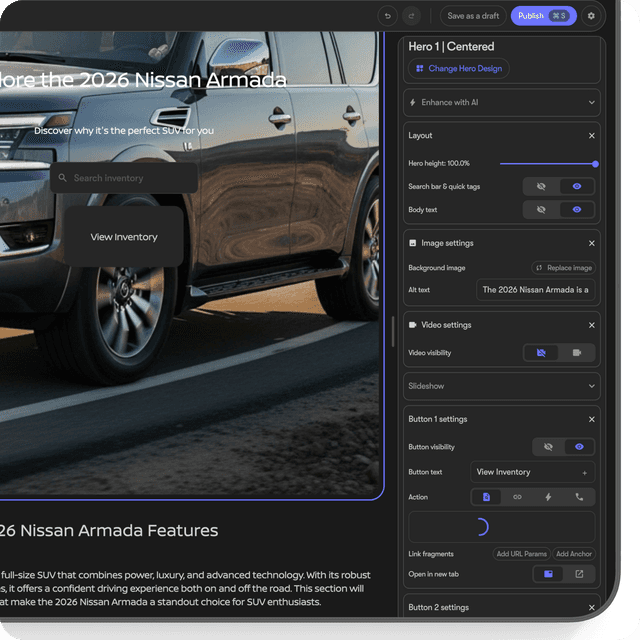The image size is (640, 640).
Task: Click Replace image button
Action: tap(563, 268)
